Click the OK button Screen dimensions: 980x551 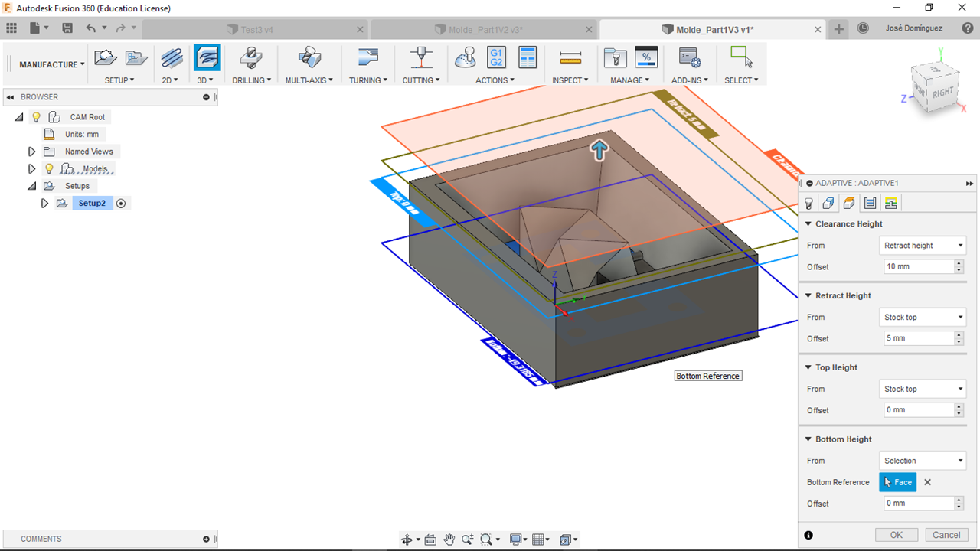pos(897,535)
